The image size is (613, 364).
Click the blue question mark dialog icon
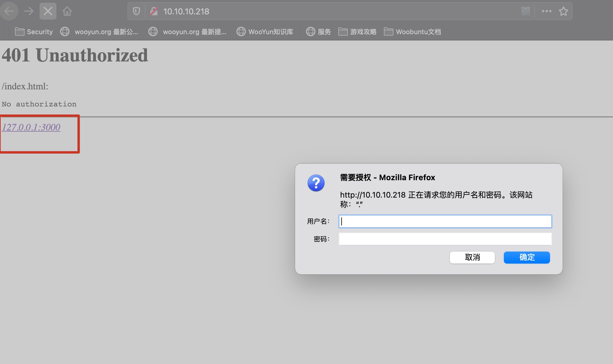pyautogui.click(x=316, y=183)
